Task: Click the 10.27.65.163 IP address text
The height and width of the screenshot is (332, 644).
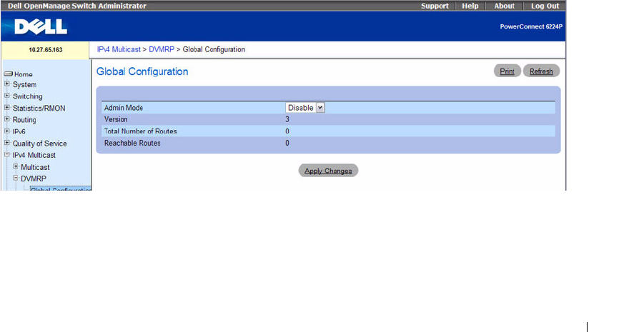Action: [x=46, y=50]
